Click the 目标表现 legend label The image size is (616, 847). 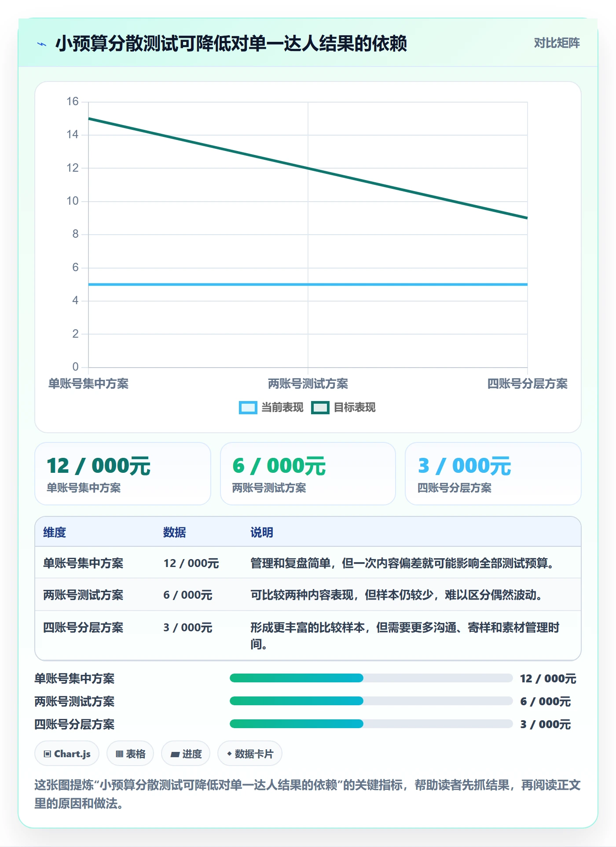[x=355, y=408]
